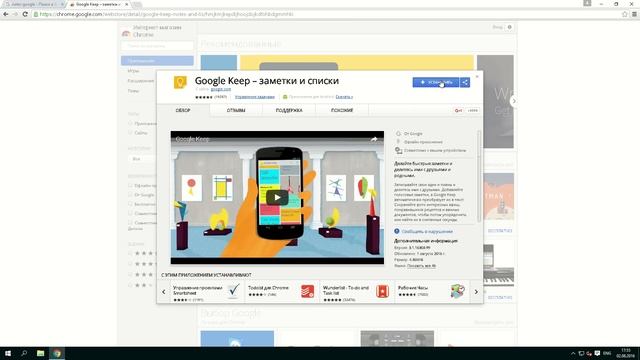Open the ОБЗОР tab

point(183,110)
